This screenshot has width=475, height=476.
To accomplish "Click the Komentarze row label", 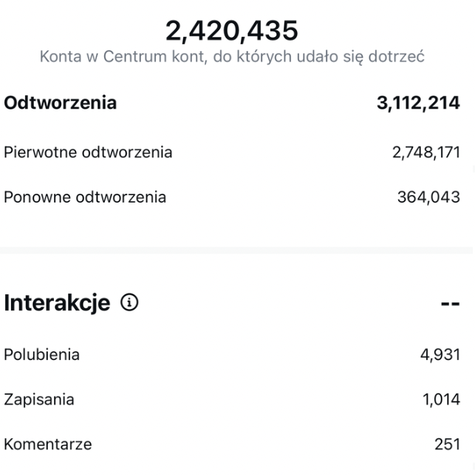I will (x=47, y=444).
